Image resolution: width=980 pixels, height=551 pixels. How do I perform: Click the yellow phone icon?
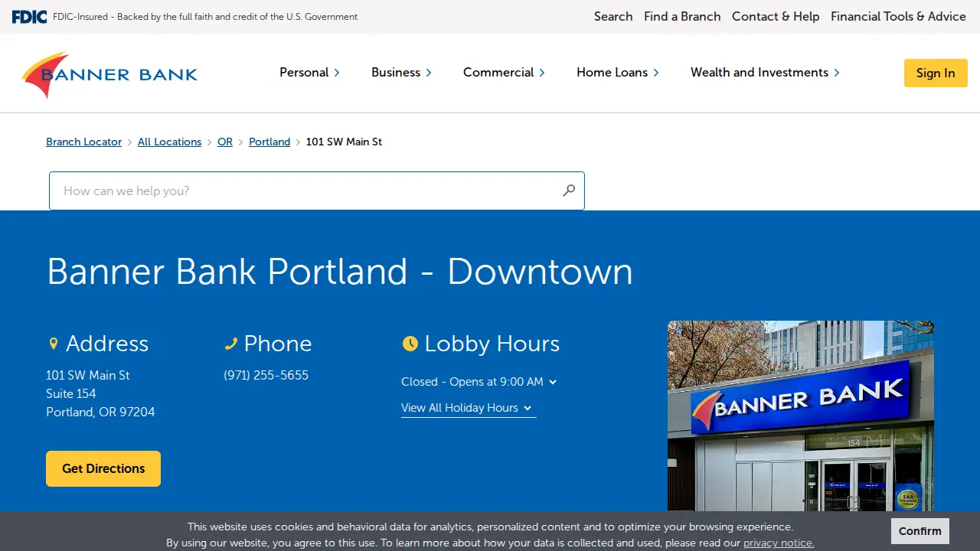pyautogui.click(x=230, y=344)
